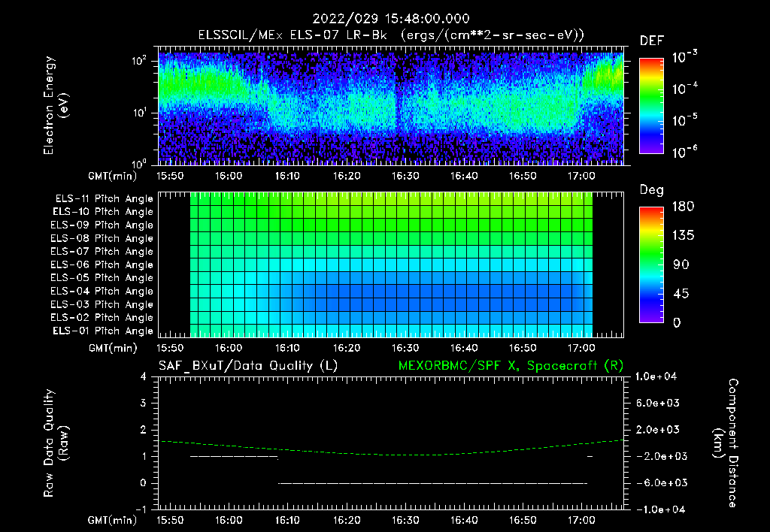Click the 17:00 tick on bottom panel time axis
The height and width of the screenshot is (532, 770).
581,520
